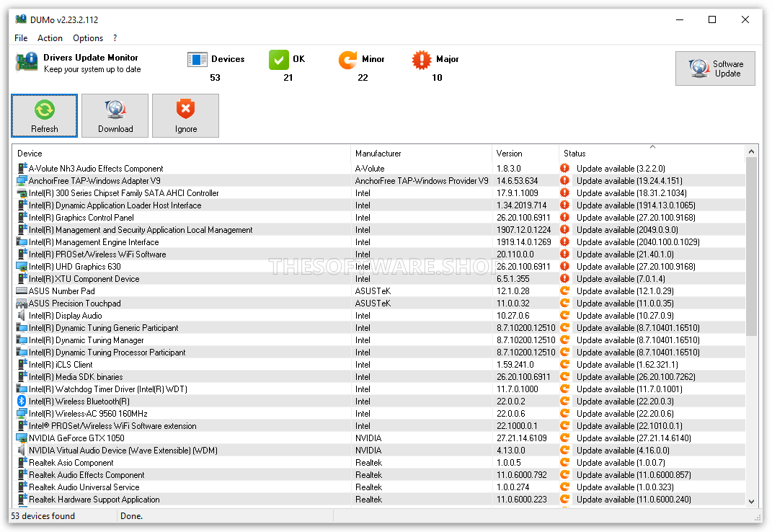This screenshot has height=532, width=772.
Task: Select Realtek Audio Universal Service row
Action: click(x=379, y=487)
